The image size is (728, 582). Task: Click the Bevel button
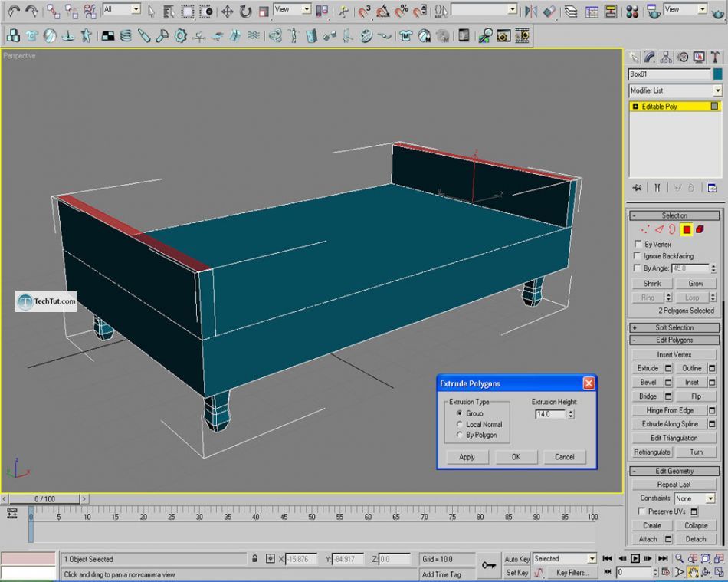tap(648, 383)
